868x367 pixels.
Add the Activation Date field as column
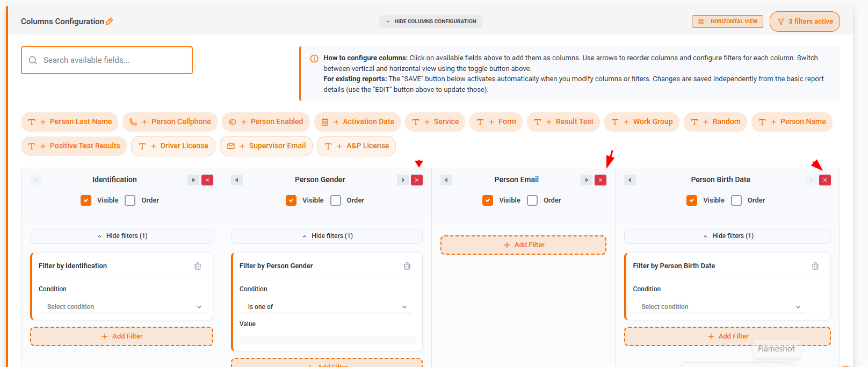[358, 122]
